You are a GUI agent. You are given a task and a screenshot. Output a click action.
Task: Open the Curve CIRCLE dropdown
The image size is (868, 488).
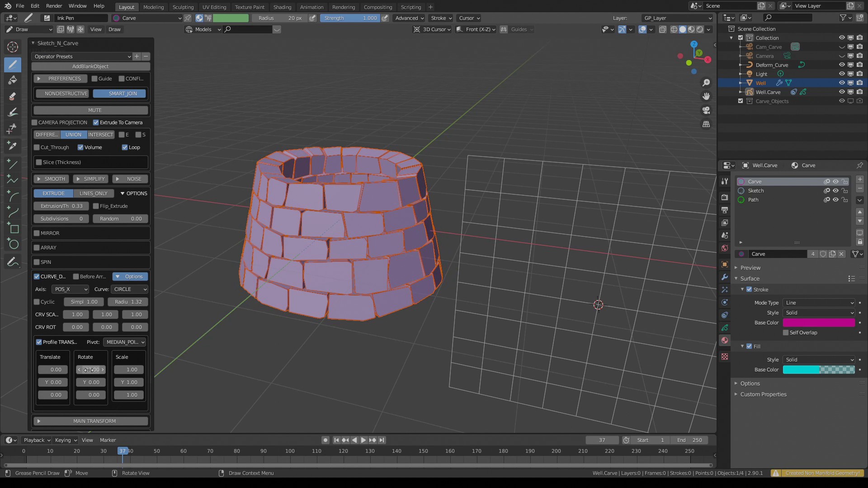tap(130, 289)
